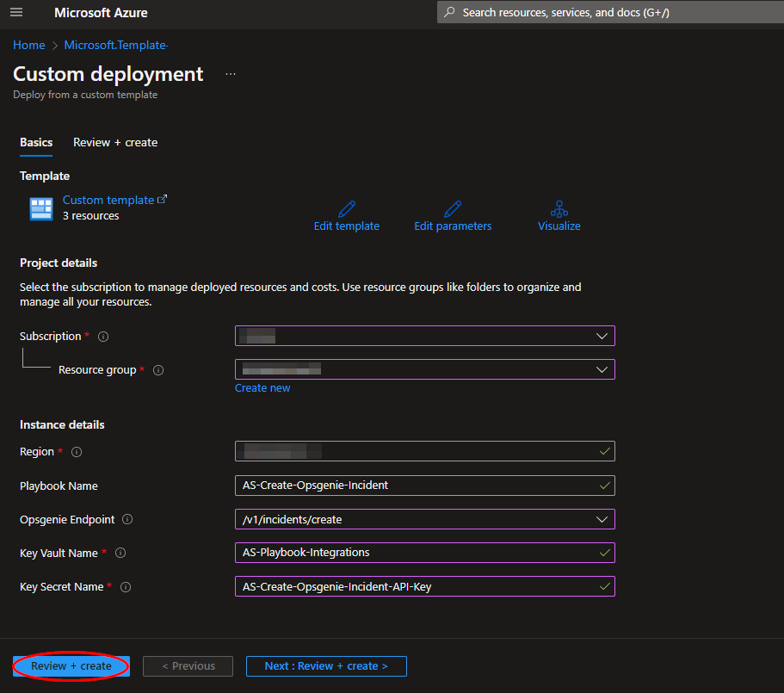Click Next : Review + create button
The height and width of the screenshot is (693, 784).
click(326, 666)
